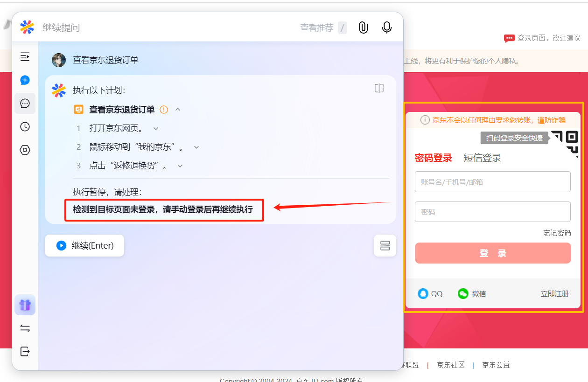Click the 执行暂停，请处理 status text
Screen dimensions: 588x382
[107, 192]
